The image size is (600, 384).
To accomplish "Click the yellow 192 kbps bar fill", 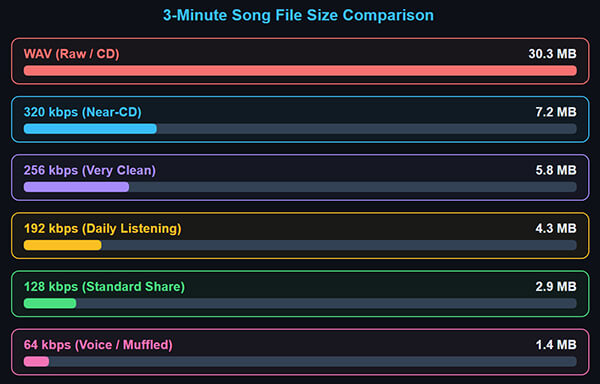I will [x=63, y=245].
